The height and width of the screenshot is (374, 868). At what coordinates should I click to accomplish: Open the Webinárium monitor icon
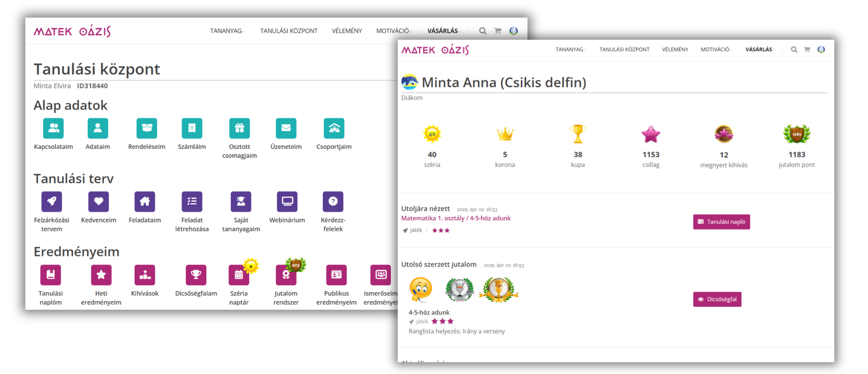287,202
